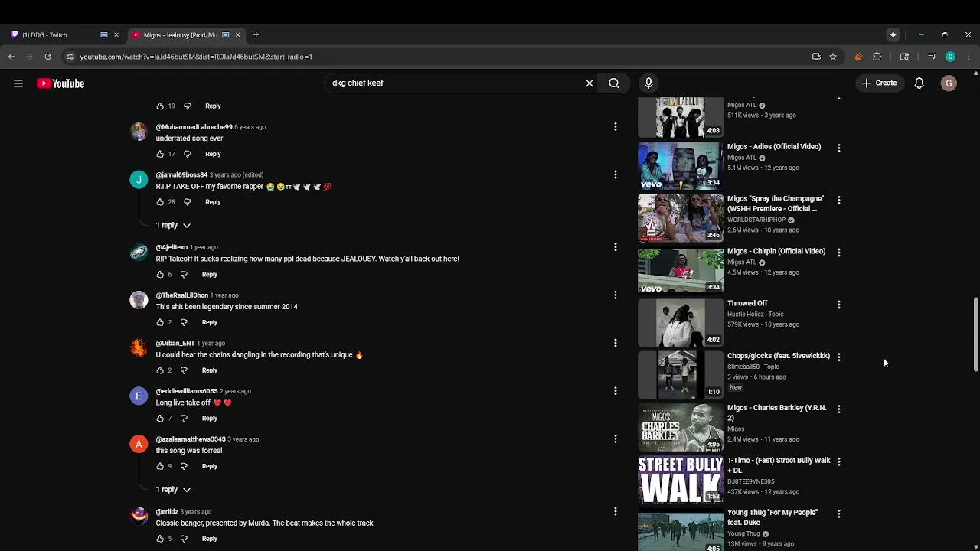980x551 pixels.
Task: Go to the YouTube home logo
Action: (60, 83)
